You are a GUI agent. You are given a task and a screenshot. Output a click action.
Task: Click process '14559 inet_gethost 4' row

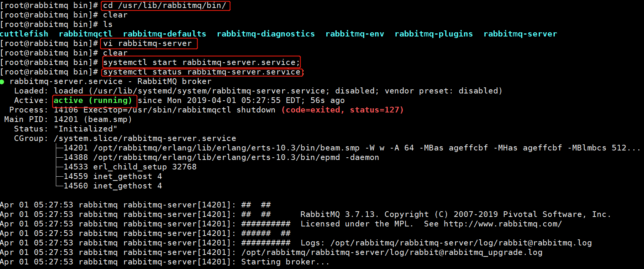pyautogui.click(x=113, y=176)
